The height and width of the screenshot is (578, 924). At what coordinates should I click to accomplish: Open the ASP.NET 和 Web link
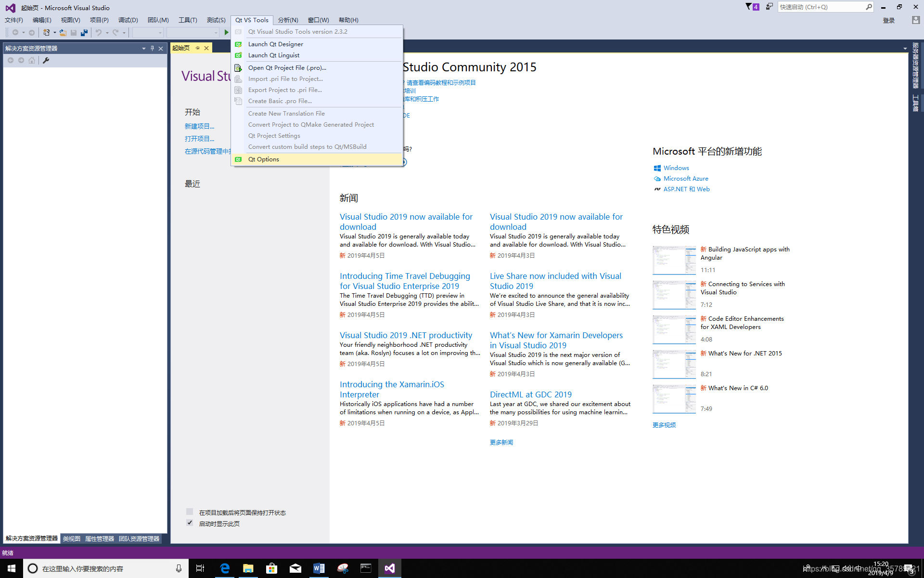point(686,189)
